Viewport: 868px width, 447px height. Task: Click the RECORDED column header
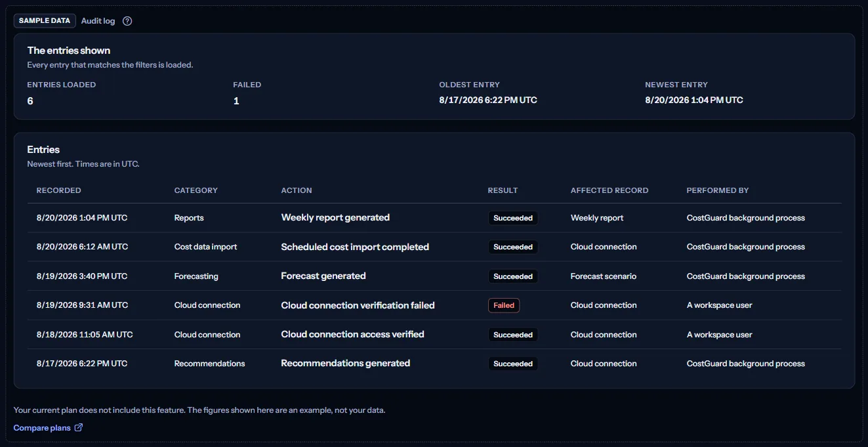(x=59, y=190)
